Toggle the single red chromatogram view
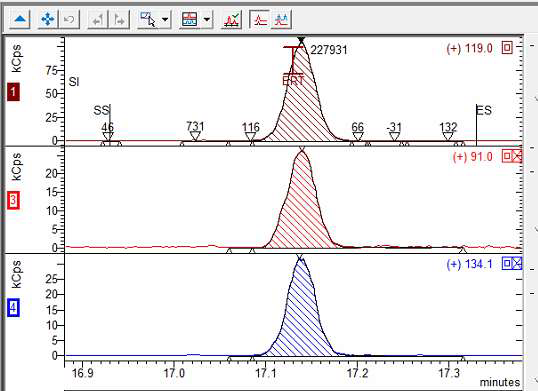The image size is (538, 391). pyautogui.click(x=260, y=19)
